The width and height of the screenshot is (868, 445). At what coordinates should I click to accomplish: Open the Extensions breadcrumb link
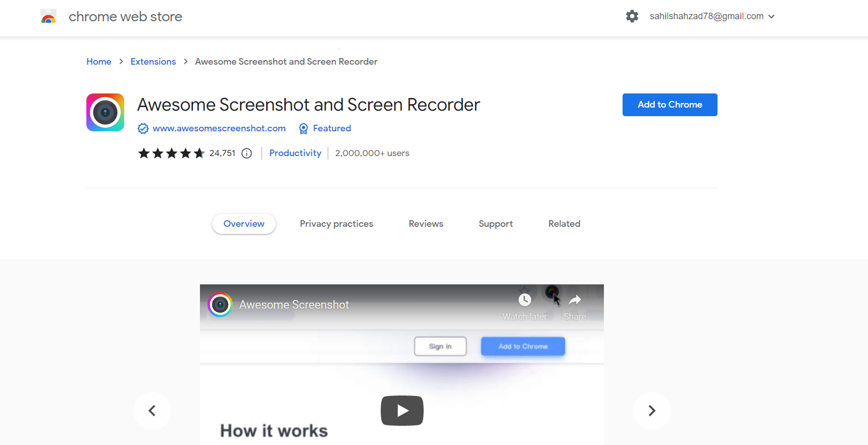pyautogui.click(x=153, y=62)
